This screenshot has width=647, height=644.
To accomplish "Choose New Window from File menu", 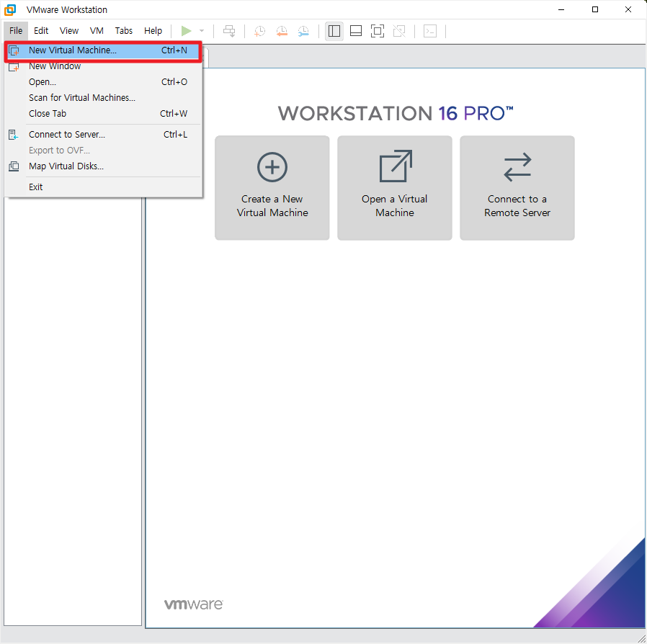I will pyautogui.click(x=103, y=66).
